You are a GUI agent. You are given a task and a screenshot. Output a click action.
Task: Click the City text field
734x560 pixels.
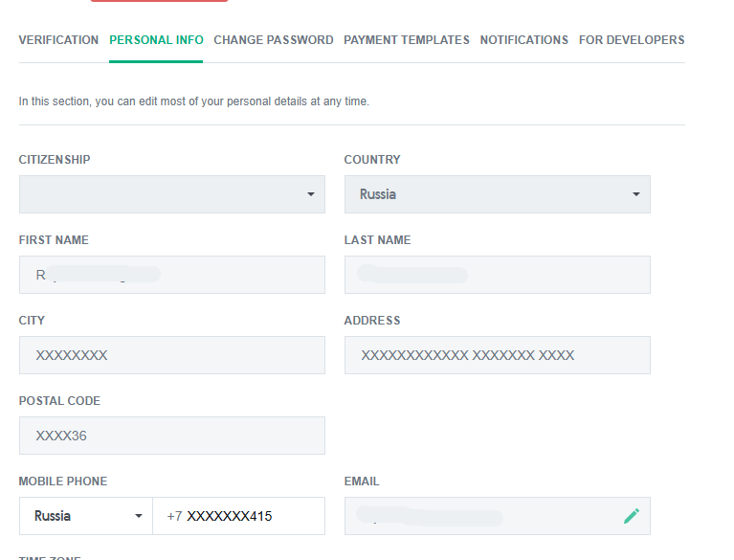click(x=171, y=355)
